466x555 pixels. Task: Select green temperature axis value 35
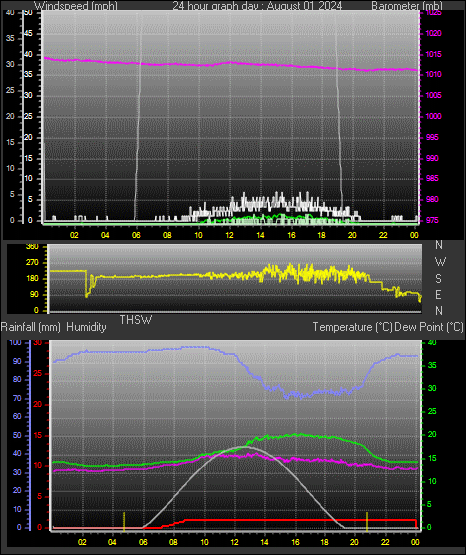coord(432,366)
